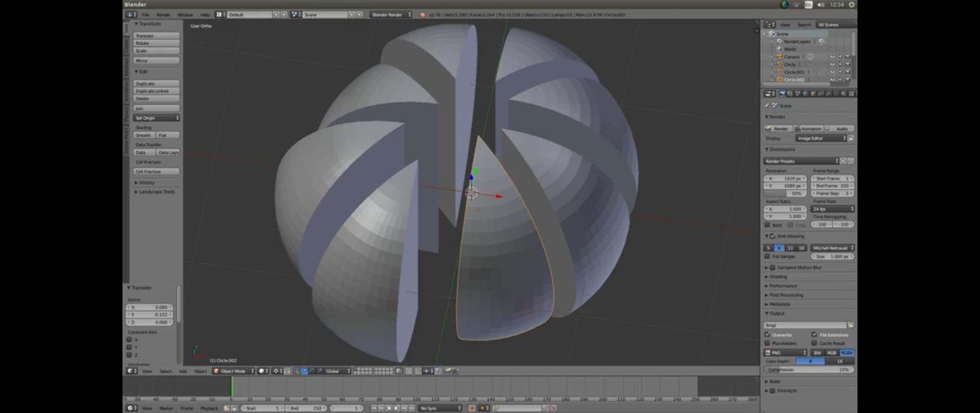Click the Duplicate Linked button
This screenshot has height=413, width=980.
(x=156, y=91)
